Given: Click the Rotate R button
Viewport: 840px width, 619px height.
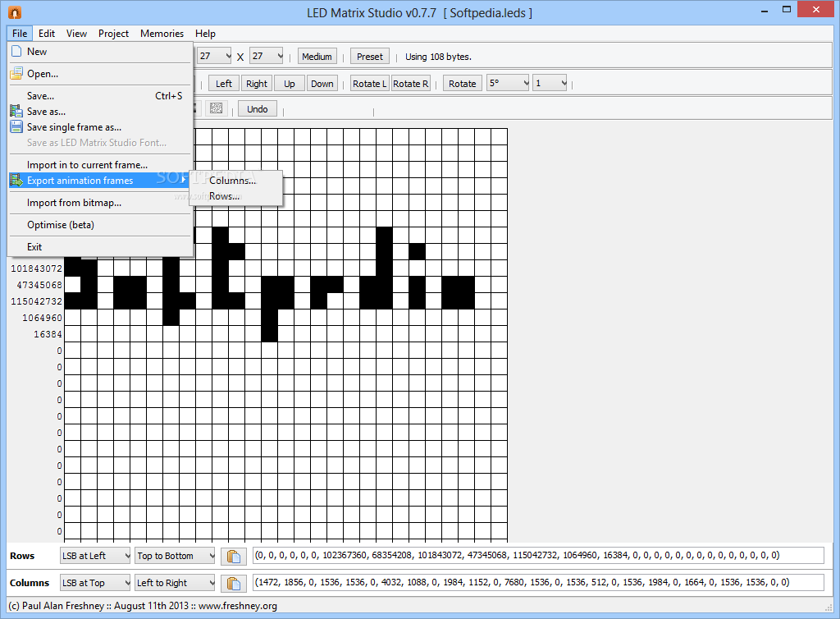Looking at the screenshot, I should click(x=410, y=83).
